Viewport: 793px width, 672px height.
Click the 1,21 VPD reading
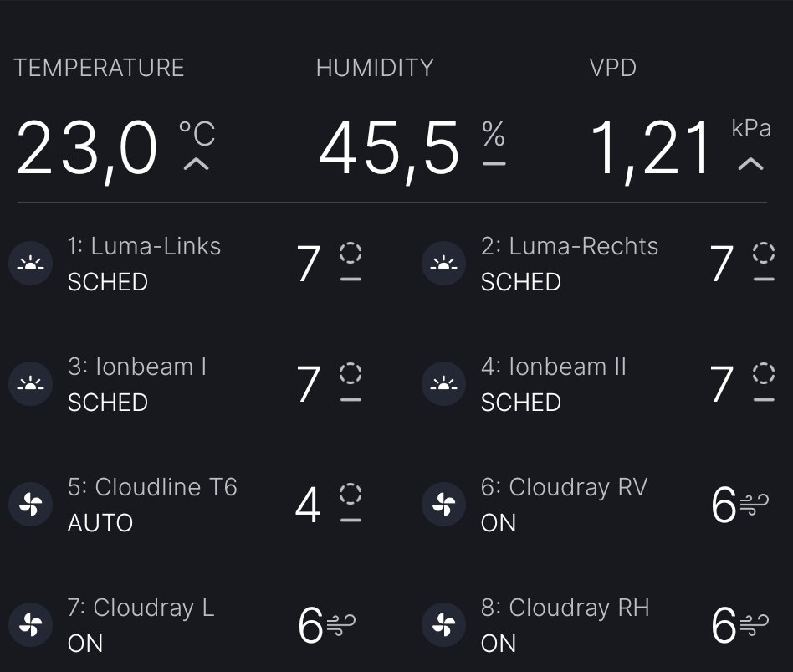pyautogui.click(x=652, y=149)
